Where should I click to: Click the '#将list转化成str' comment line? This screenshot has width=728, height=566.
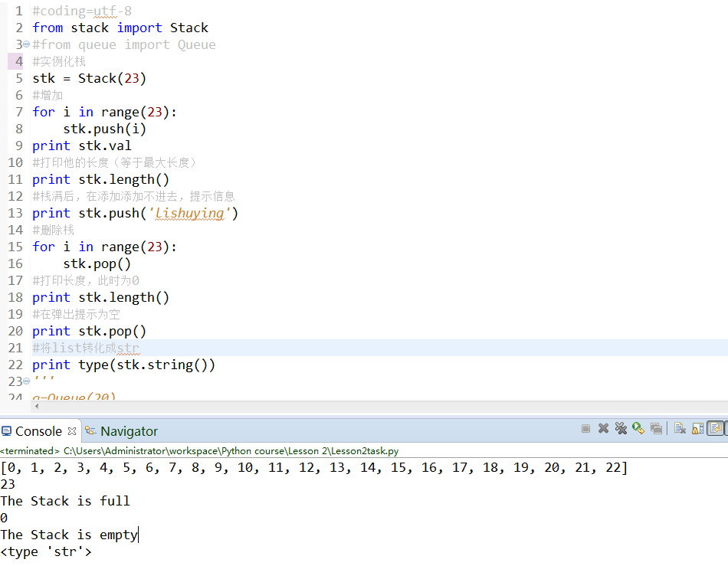pos(86,348)
